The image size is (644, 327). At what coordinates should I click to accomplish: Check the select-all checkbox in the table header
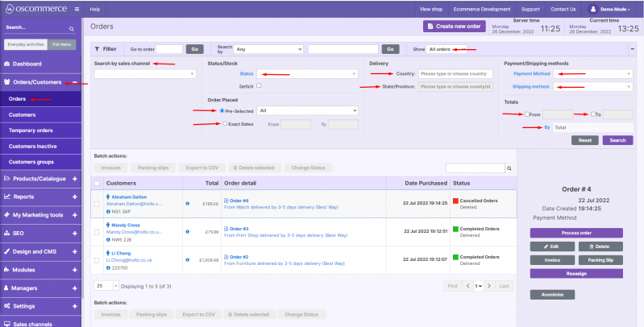(x=98, y=184)
